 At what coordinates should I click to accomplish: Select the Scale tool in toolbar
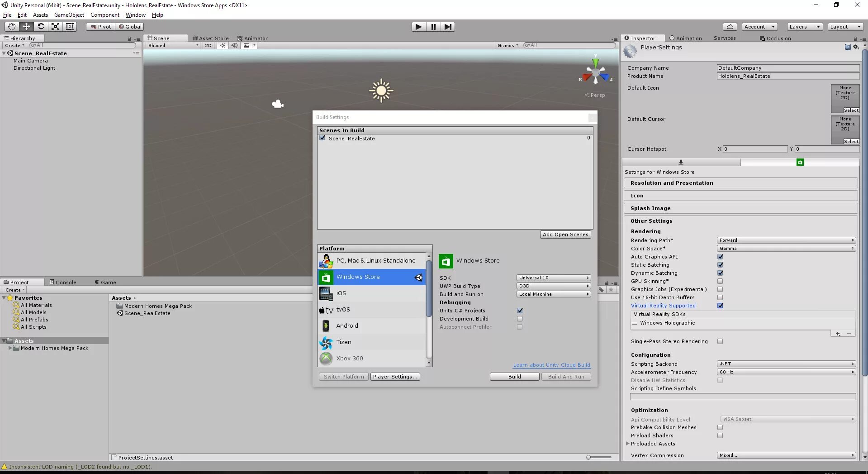point(55,27)
